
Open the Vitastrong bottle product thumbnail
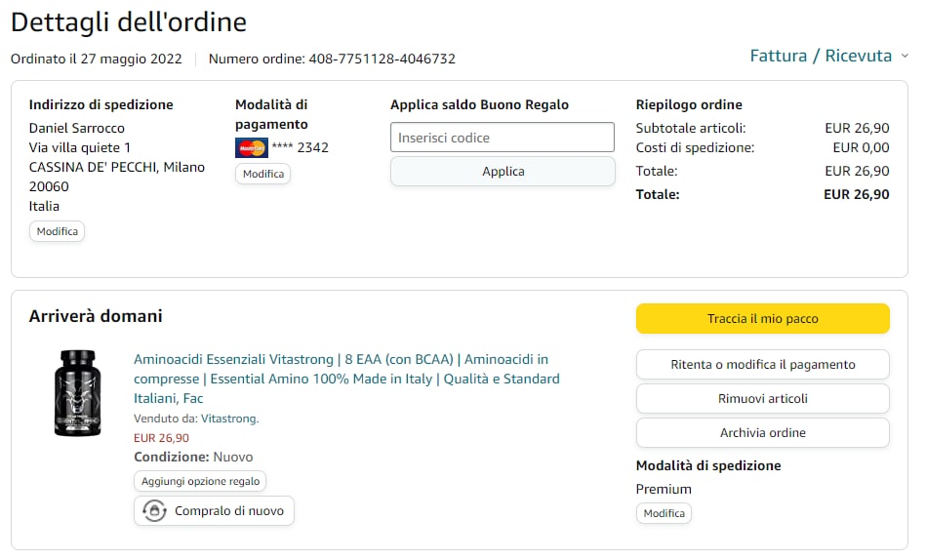[x=76, y=392]
